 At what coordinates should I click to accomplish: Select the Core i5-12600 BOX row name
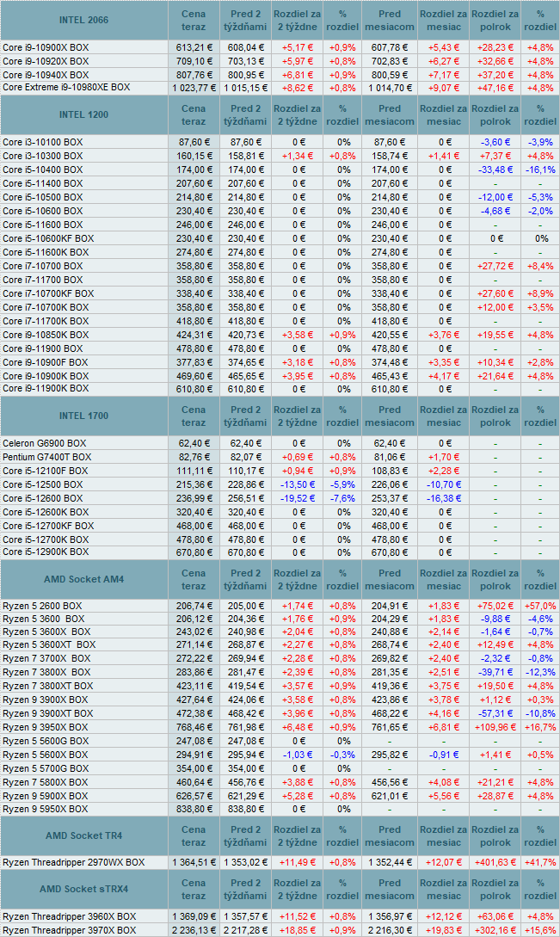point(42,498)
